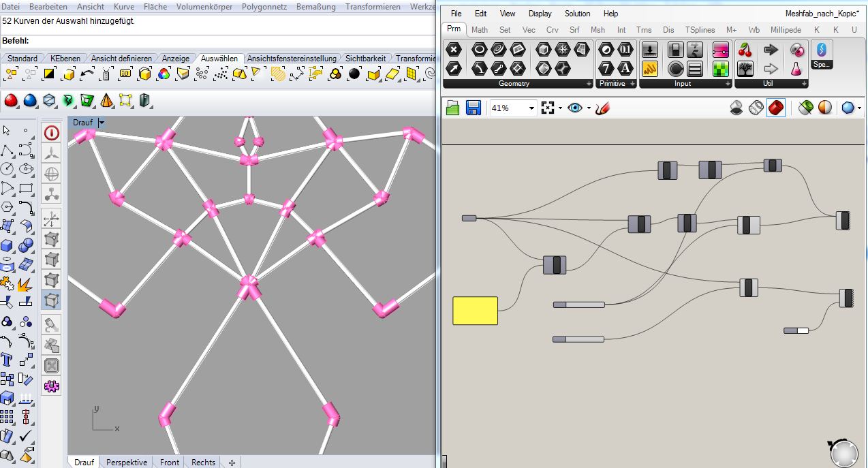Open the 41% zoom level dropdown
Screen dimensions: 868x468
[531, 108]
